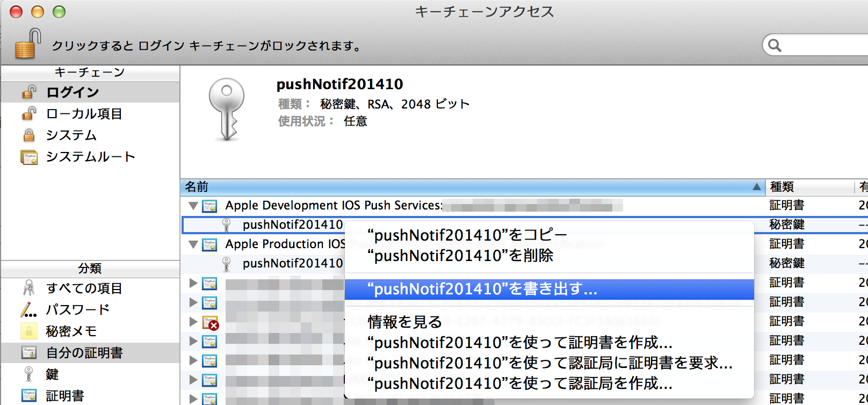Choose “pushNotif201410”を書き出す... menu item

[x=549, y=290]
